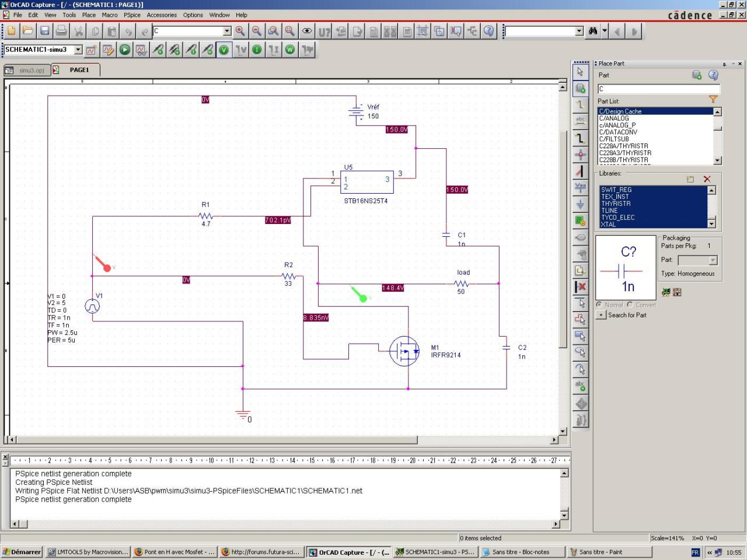Search with the binoculars find icon
Screen dimensions: 747x560
click(593, 31)
